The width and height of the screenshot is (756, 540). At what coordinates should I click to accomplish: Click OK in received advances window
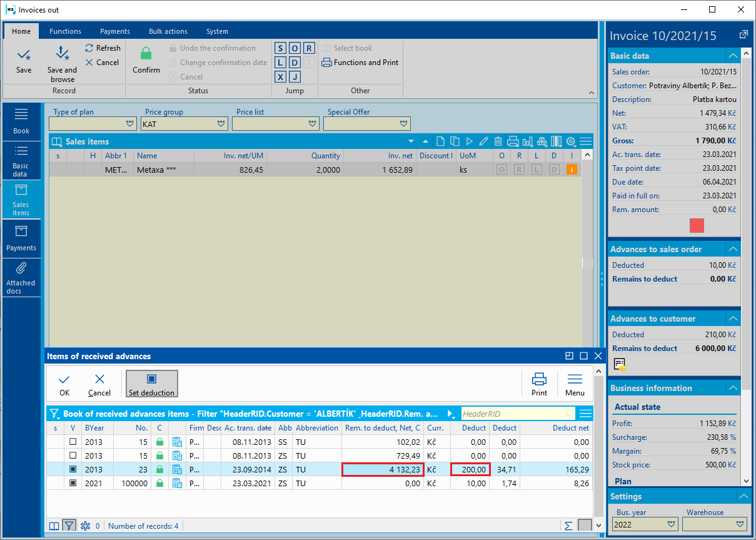point(64,384)
